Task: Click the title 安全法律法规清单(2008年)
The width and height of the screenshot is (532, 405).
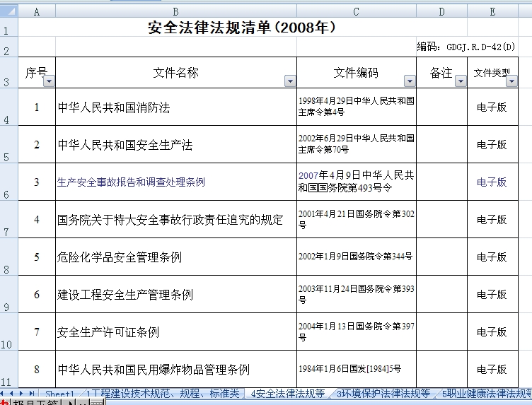Action: [x=241, y=27]
